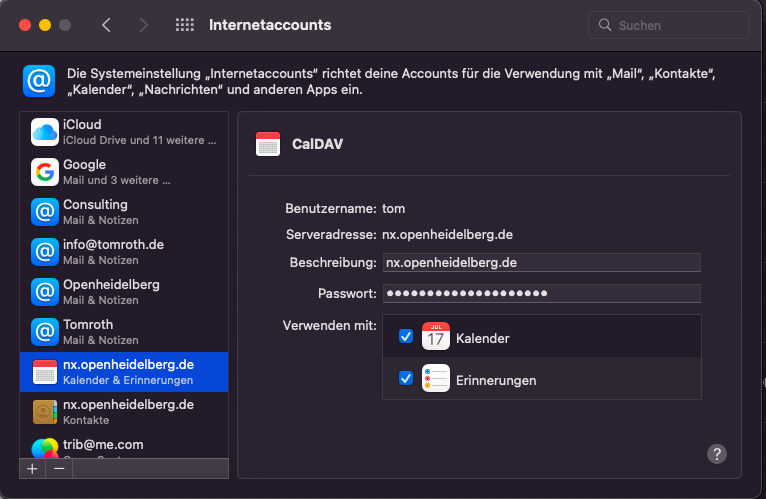Close the window with the red button
The width and height of the screenshot is (766, 499).
(25, 25)
